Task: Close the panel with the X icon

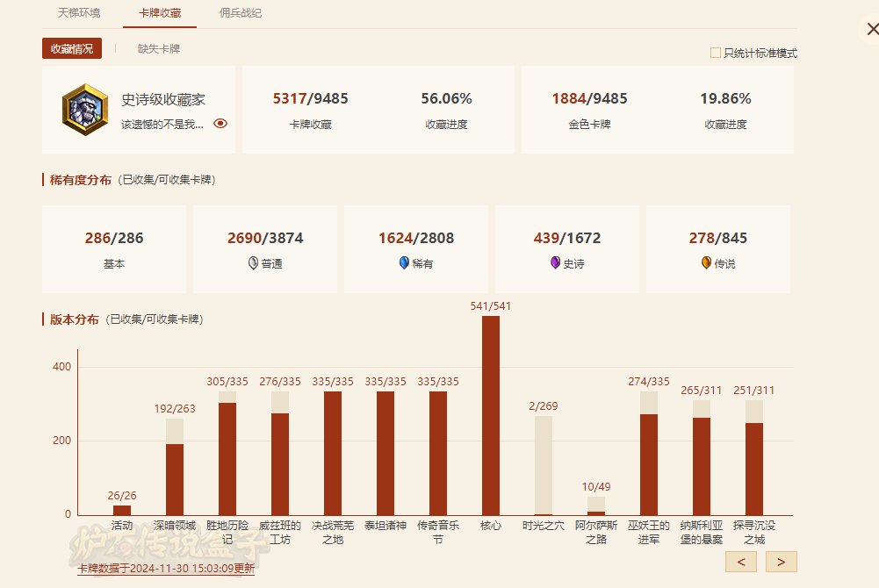Action: pos(871,30)
